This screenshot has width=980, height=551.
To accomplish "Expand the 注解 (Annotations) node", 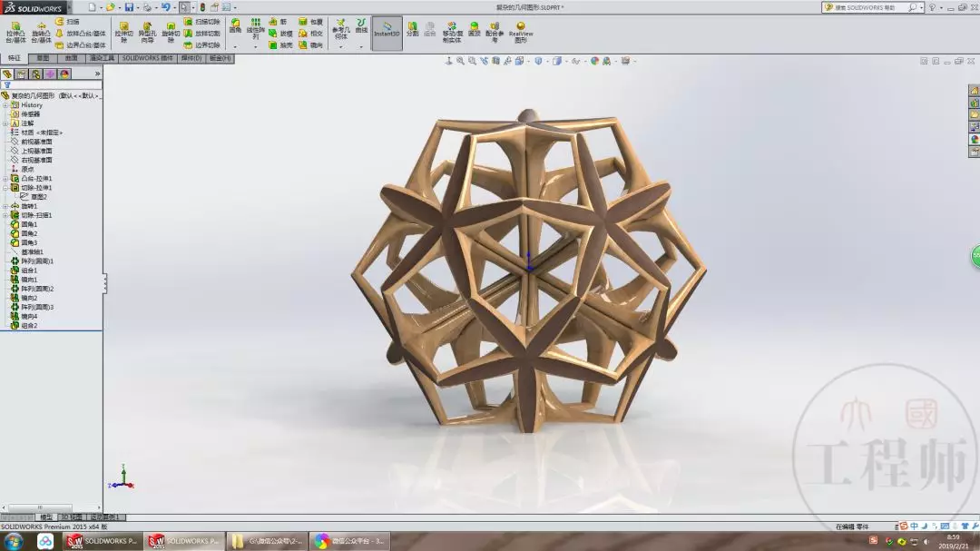I will click(5, 123).
